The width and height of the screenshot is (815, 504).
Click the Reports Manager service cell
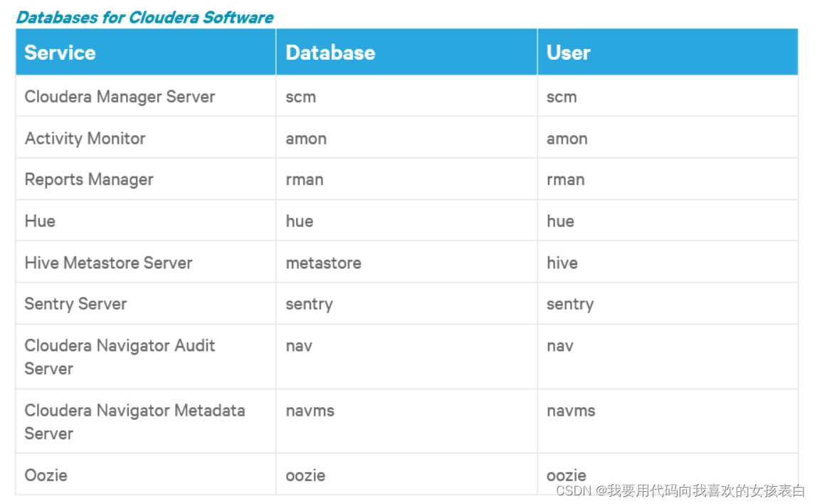tap(89, 179)
